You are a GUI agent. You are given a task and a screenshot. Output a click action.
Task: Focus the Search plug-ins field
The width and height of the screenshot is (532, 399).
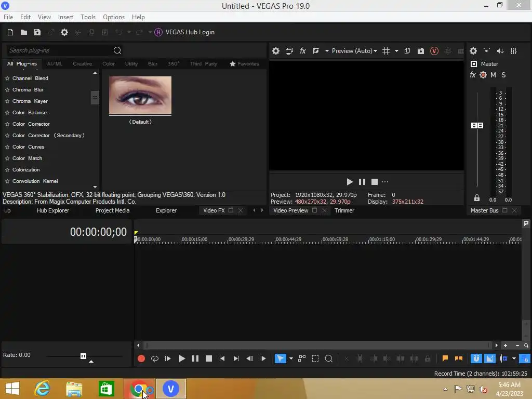(x=59, y=50)
